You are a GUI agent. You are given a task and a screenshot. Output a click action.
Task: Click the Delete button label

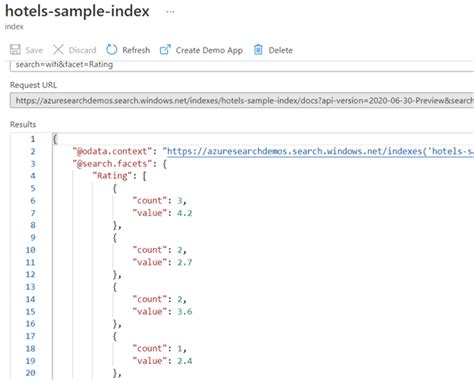click(x=281, y=50)
